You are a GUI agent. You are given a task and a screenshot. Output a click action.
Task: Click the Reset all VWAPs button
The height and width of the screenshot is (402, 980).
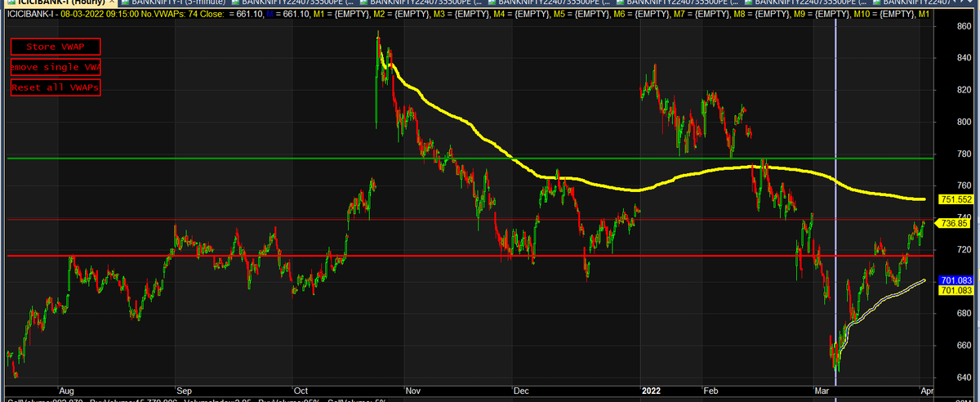56,87
